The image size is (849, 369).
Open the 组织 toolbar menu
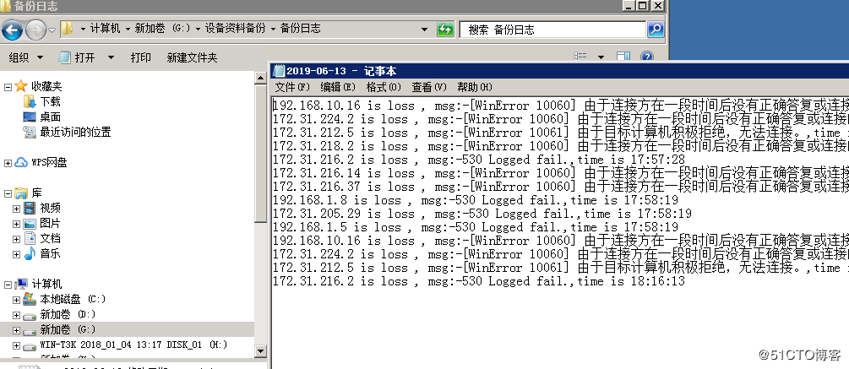tap(26, 57)
